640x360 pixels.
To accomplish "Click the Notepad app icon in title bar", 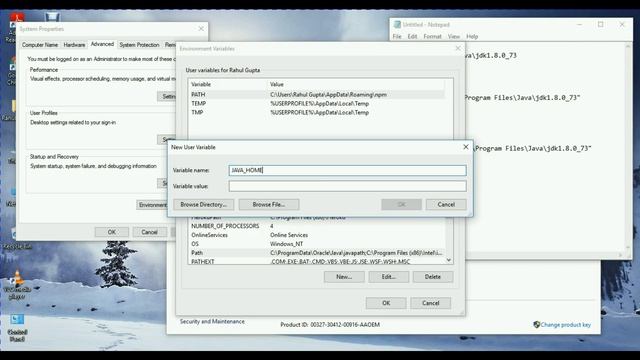I will [397, 24].
